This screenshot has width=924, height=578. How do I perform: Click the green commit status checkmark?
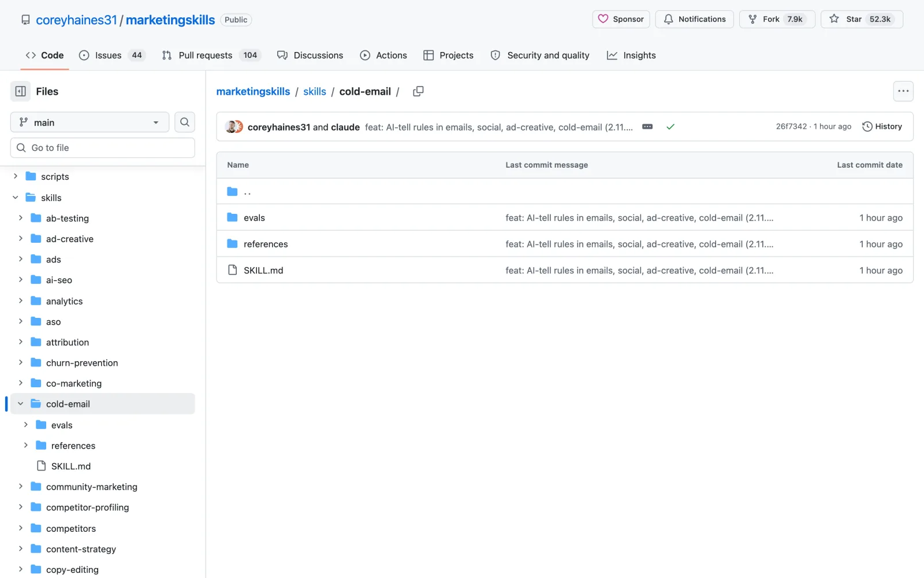(x=670, y=127)
